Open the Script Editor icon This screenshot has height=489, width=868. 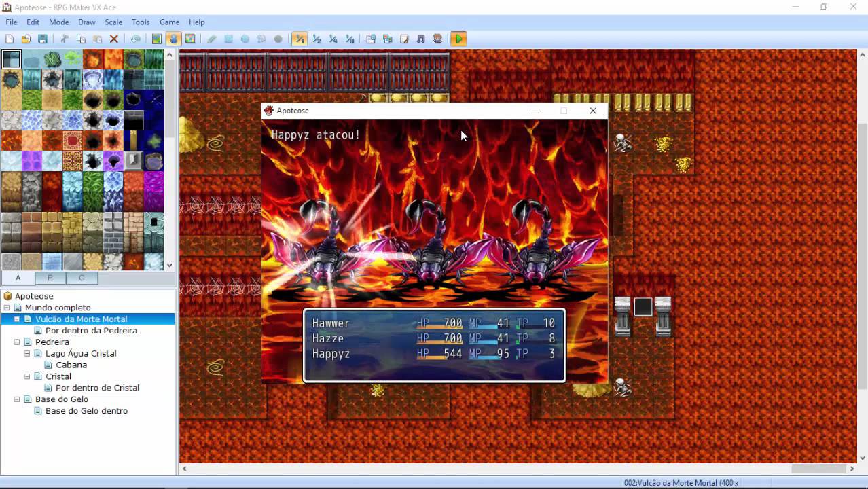404,39
